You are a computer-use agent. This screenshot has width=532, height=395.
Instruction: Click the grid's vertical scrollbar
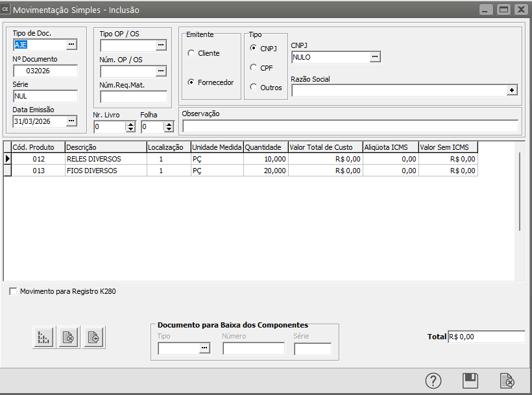pyautogui.click(x=519, y=192)
